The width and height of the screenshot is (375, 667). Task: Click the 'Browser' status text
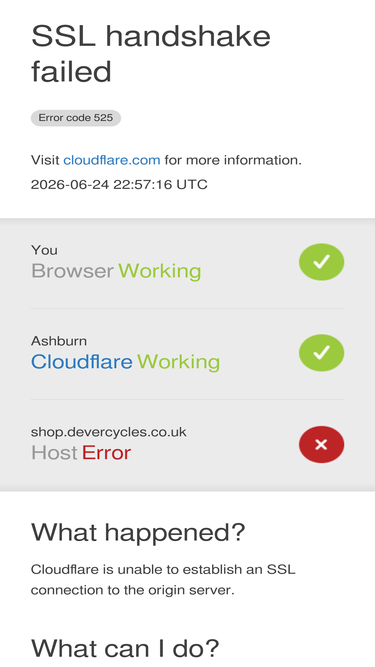tap(72, 271)
